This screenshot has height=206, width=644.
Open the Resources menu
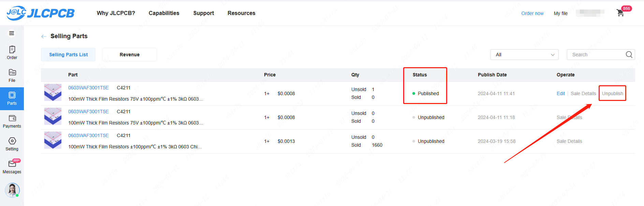pos(241,13)
